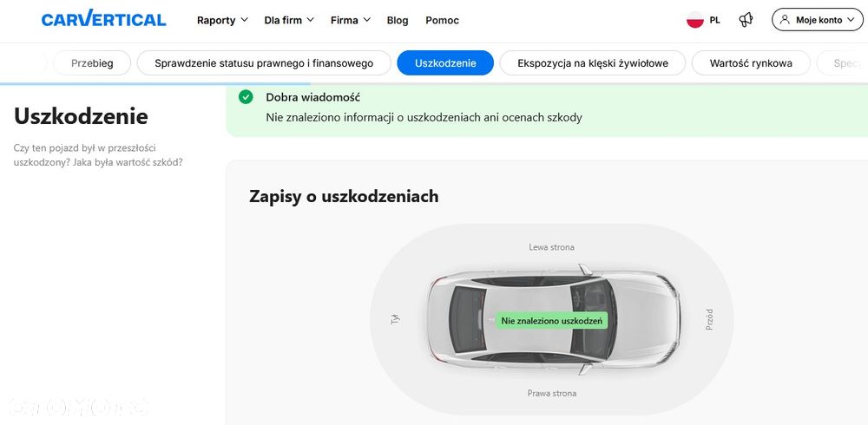Screen dimensions: 868x425
Task: Expand the Raporty dropdown menu
Action: (222, 20)
